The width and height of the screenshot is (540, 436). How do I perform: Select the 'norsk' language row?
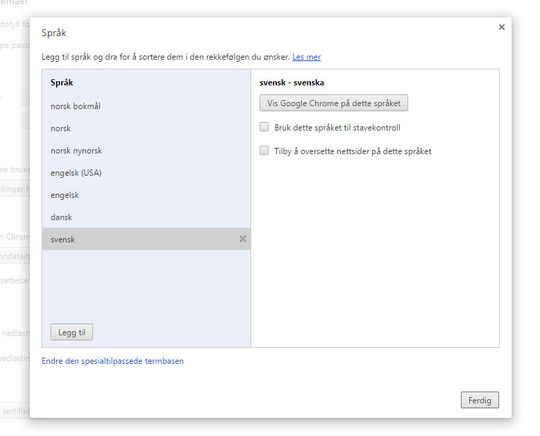146,128
